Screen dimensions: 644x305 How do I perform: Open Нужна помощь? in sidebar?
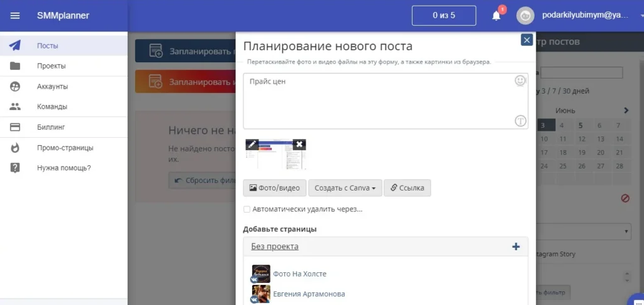[x=64, y=168]
